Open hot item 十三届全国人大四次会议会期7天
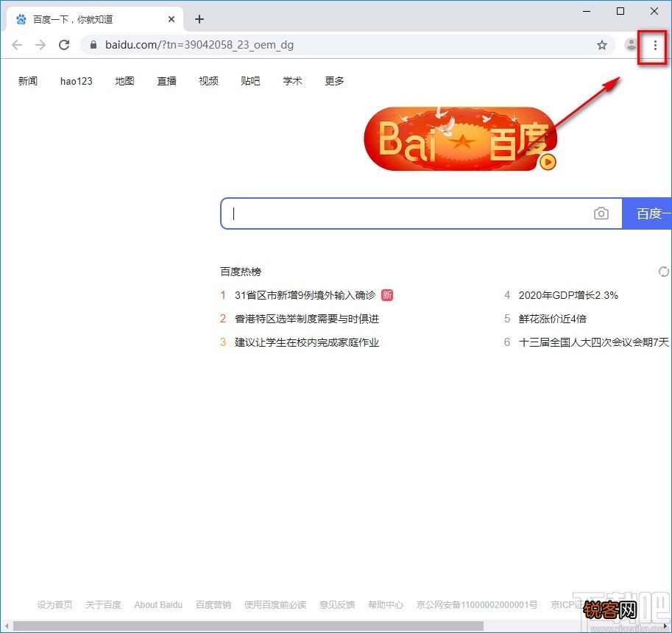This screenshot has height=633, width=672. [593, 342]
